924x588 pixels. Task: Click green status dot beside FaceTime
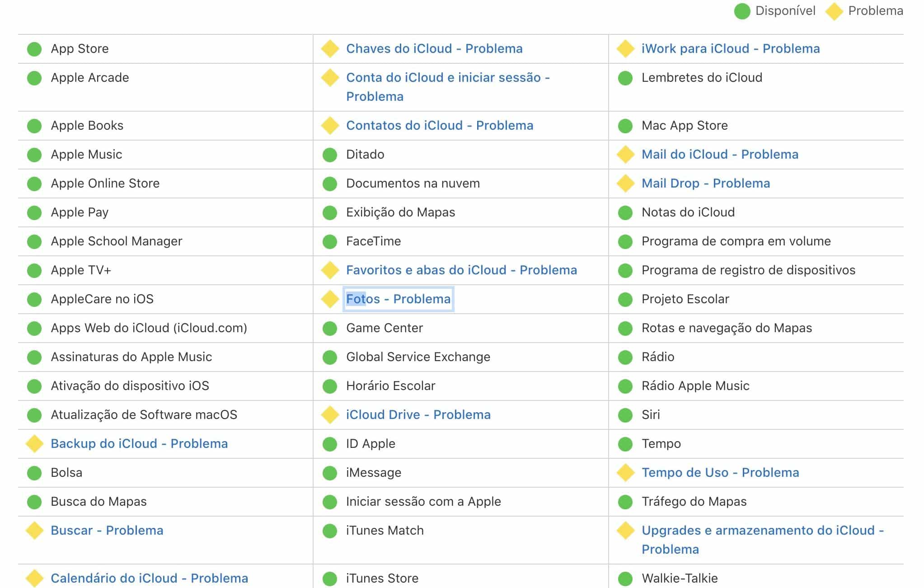pyautogui.click(x=330, y=241)
